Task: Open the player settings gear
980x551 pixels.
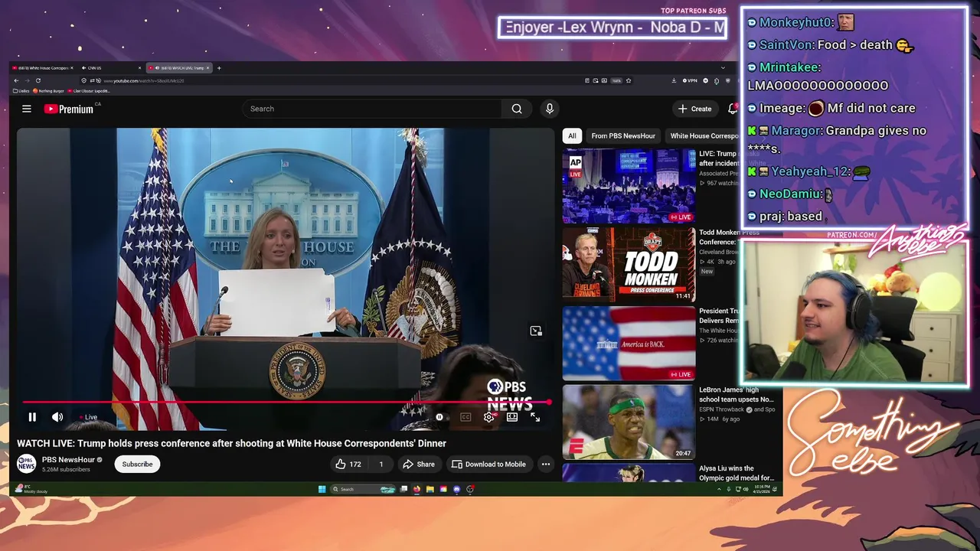Action: click(x=489, y=417)
